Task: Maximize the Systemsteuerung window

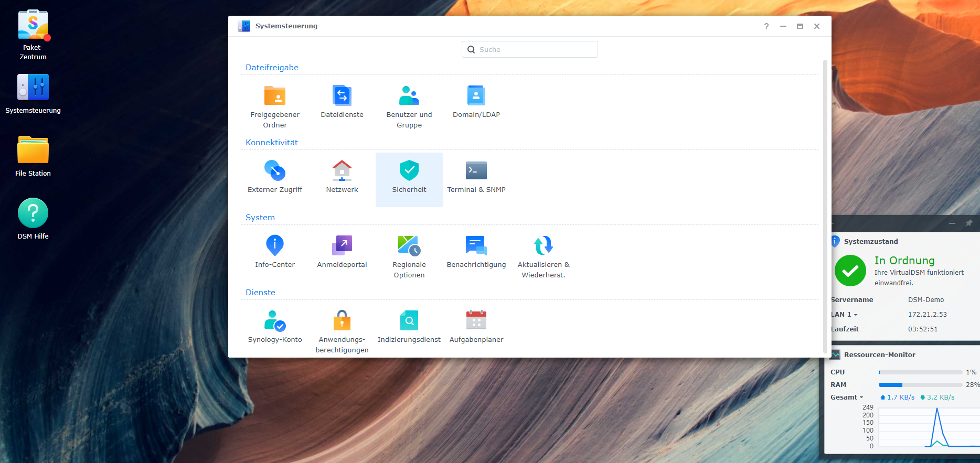Action: [800, 26]
